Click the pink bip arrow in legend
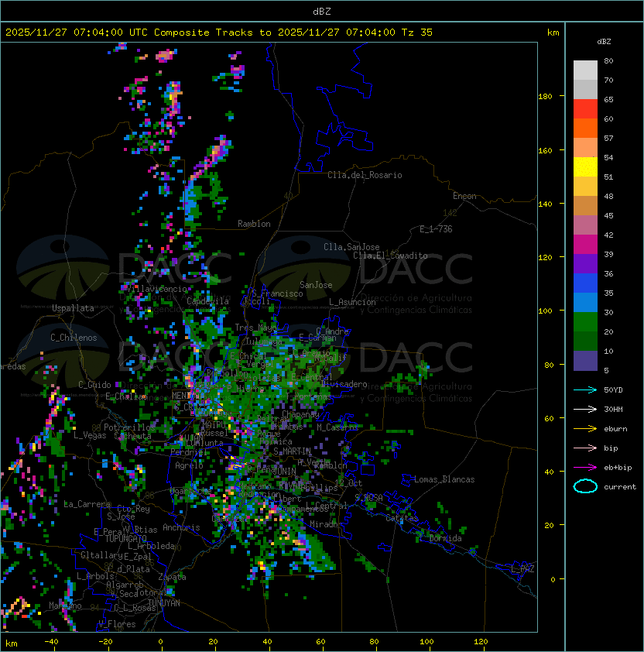 pos(585,448)
